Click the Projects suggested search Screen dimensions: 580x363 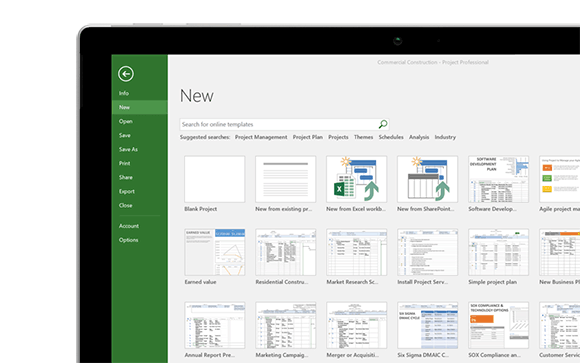click(338, 137)
